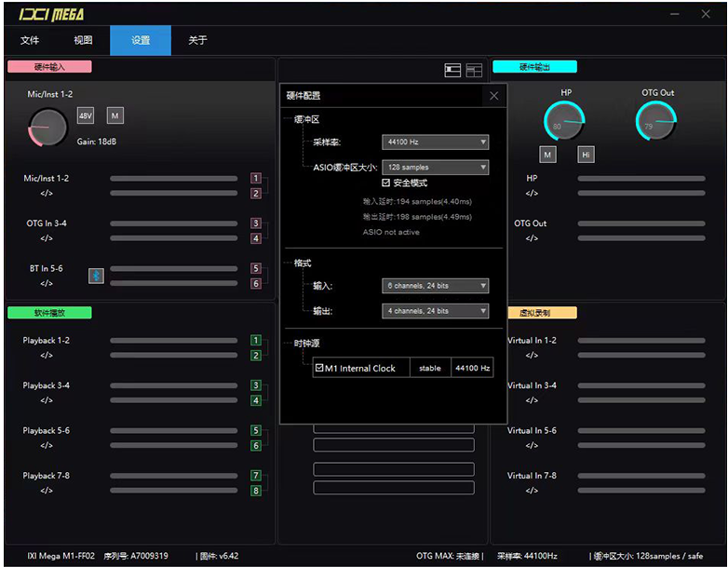Select the green 软件播放 software playback header
The image size is (728, 567).
point(49,313)
